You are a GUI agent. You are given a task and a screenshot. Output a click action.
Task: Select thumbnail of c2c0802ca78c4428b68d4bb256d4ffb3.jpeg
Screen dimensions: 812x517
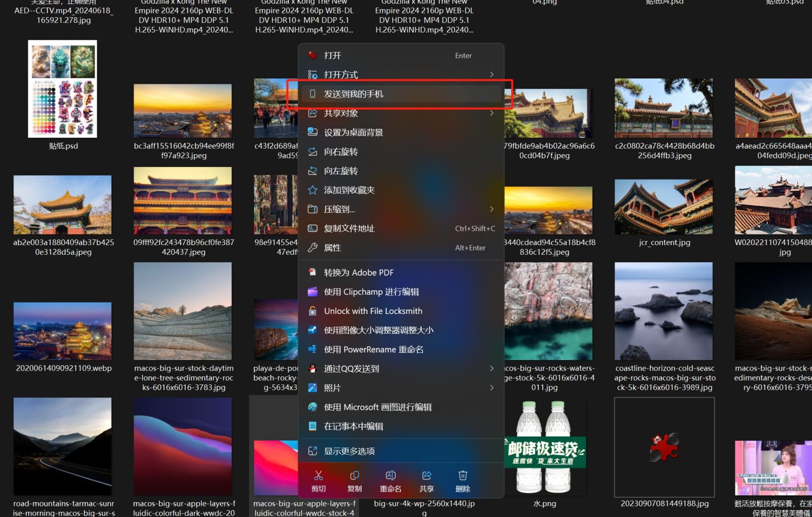tap(663, 108)
